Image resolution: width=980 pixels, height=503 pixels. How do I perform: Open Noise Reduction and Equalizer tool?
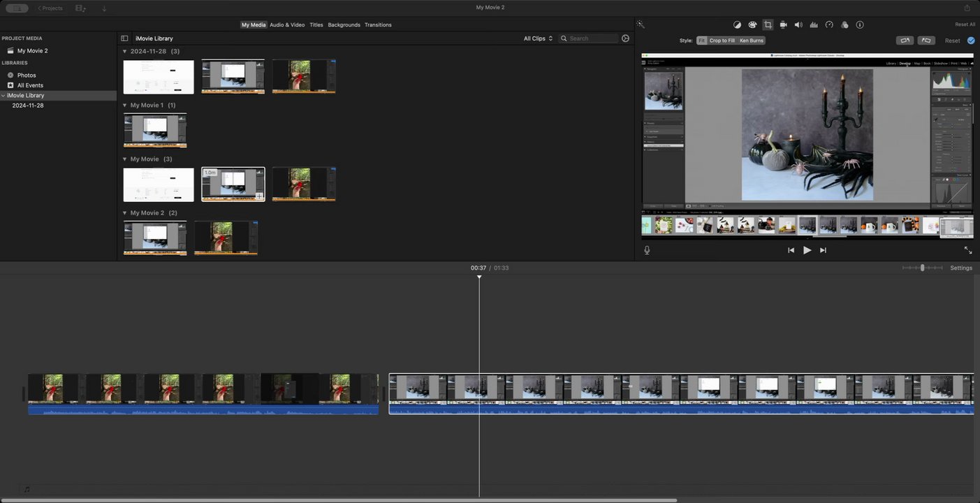click(814, 24)
